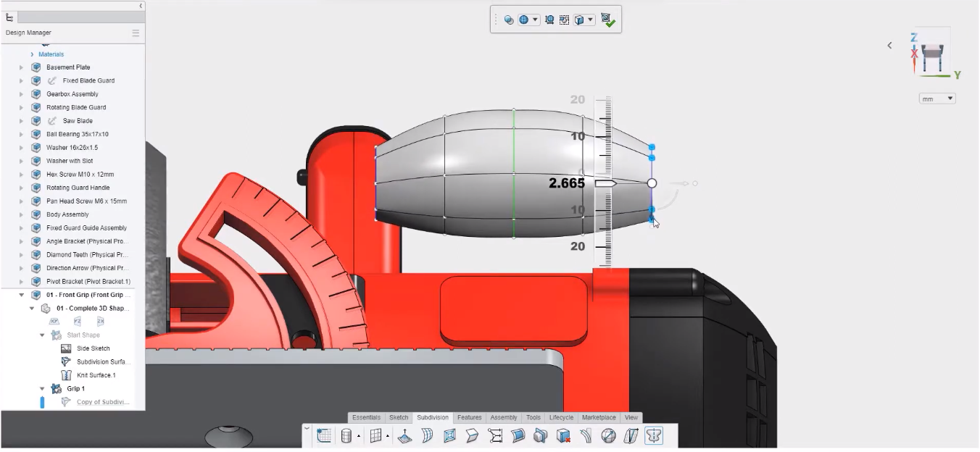Click the highlighted symmetry tool icon

(654, 435)
